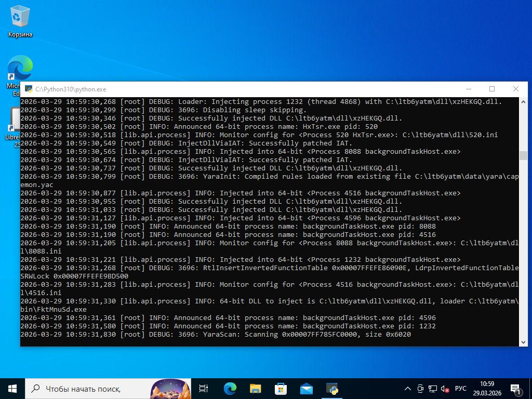Open File Explorer from the taskbar
The width and height of the screenshot is (532, 399).
pos(255,389)
